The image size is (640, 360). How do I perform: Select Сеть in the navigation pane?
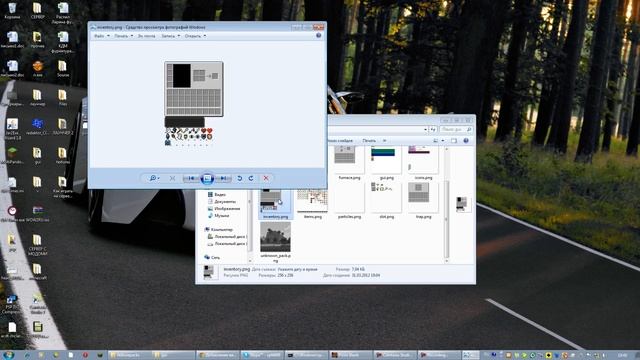(212, 258)
